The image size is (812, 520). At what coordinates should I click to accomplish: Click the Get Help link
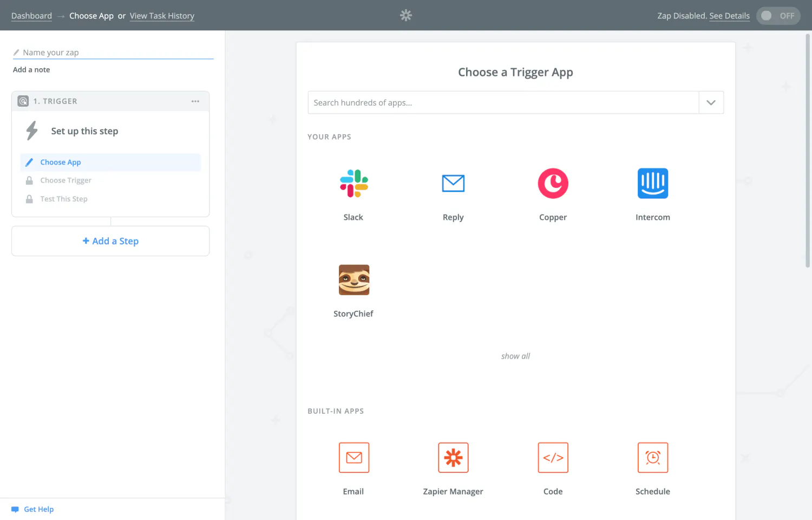point(38,509)
